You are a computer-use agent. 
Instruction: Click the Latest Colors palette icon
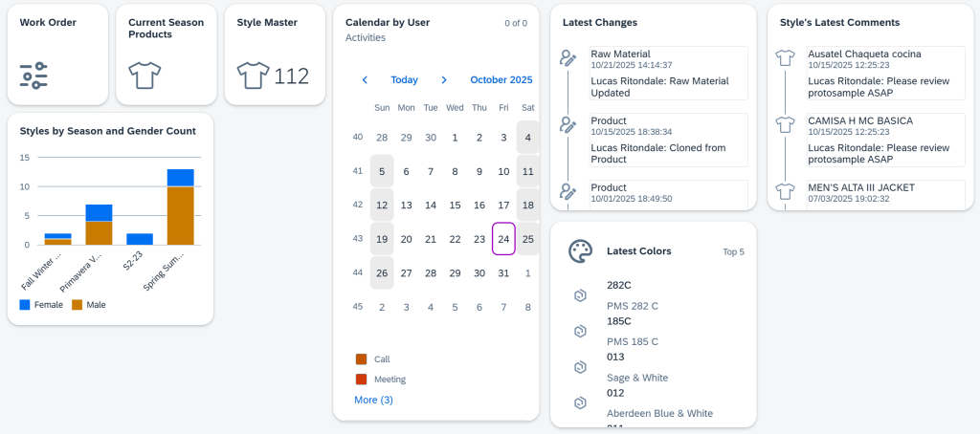[580, 251]
